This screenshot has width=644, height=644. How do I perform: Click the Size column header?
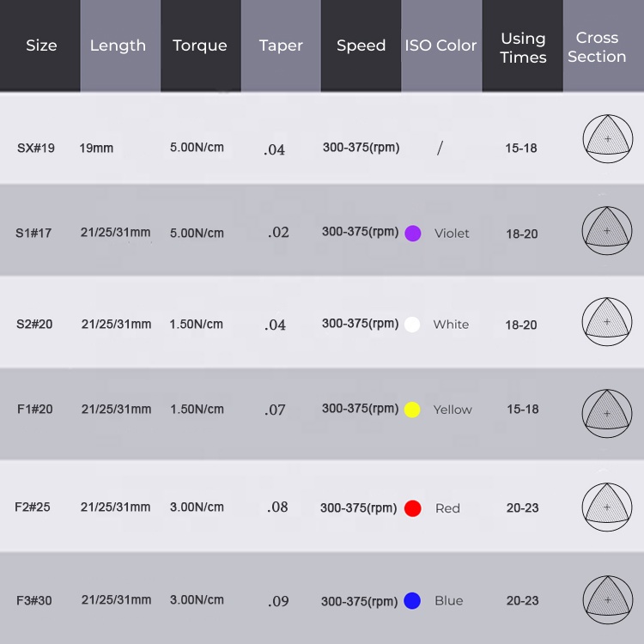coord(41,46)
